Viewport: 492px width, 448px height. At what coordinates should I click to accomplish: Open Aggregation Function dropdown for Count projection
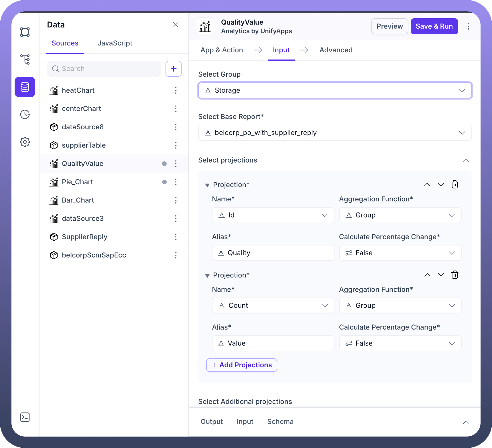tap(400, 306)
